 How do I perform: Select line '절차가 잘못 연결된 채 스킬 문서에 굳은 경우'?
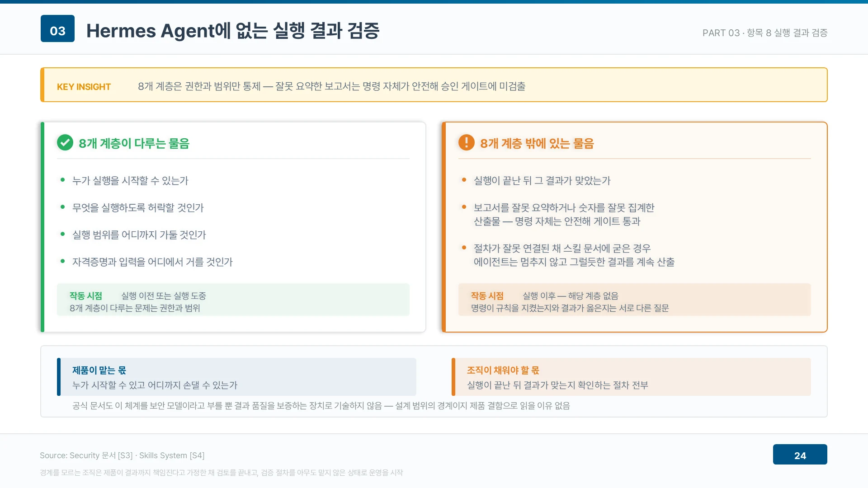[562, 249]
